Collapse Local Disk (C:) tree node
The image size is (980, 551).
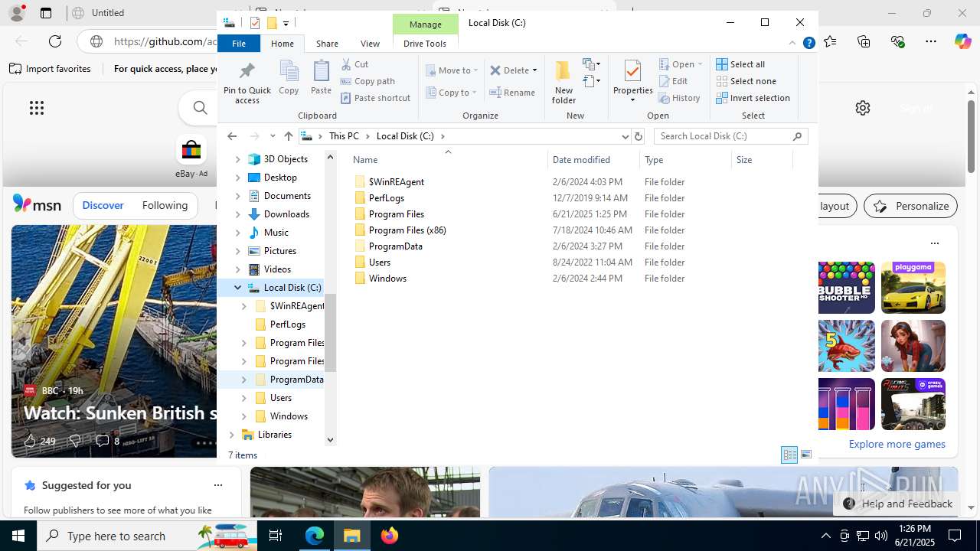tap(237, 288)
